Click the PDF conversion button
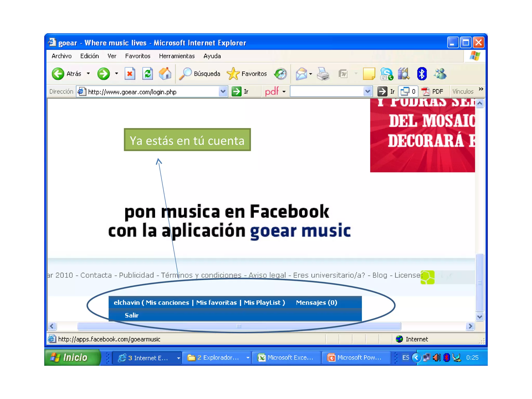This screenshot has width=532, height=399. point(433,91)
